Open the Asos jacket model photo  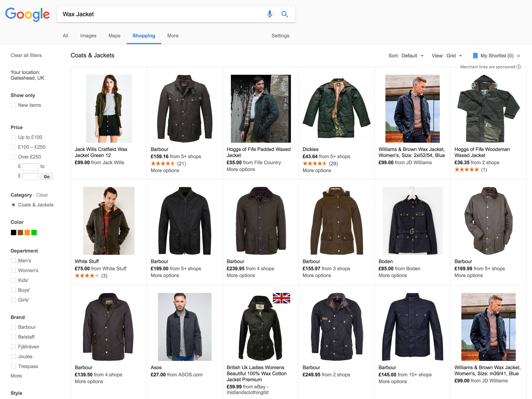point(185,327)
